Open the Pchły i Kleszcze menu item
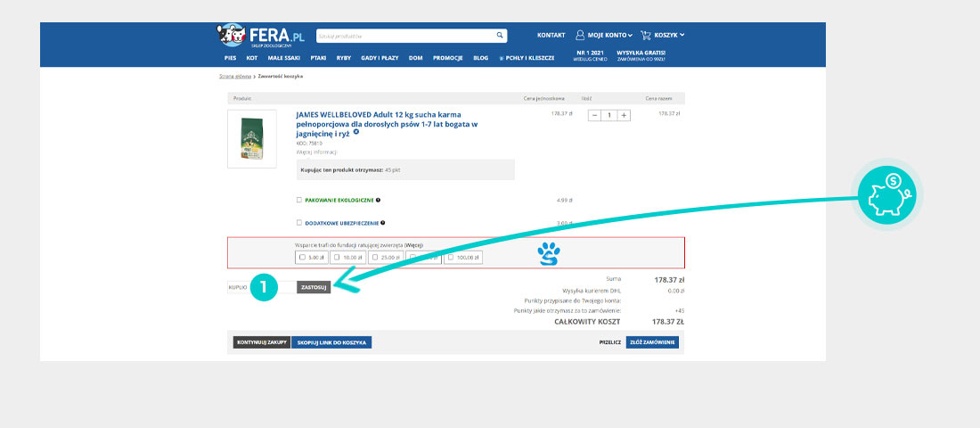 (527, 58)
